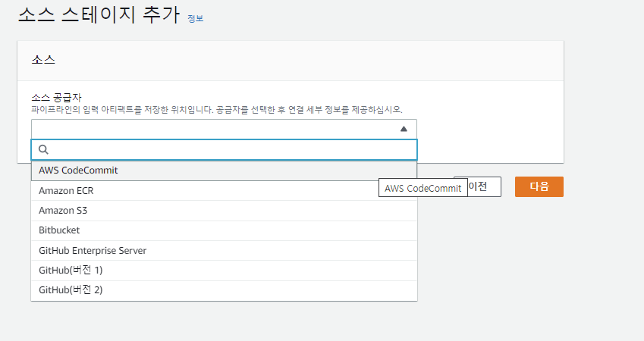Select AWS CodeCommit from the list
The height and width of the screenshot is (341, 644).
coord(225,170)
